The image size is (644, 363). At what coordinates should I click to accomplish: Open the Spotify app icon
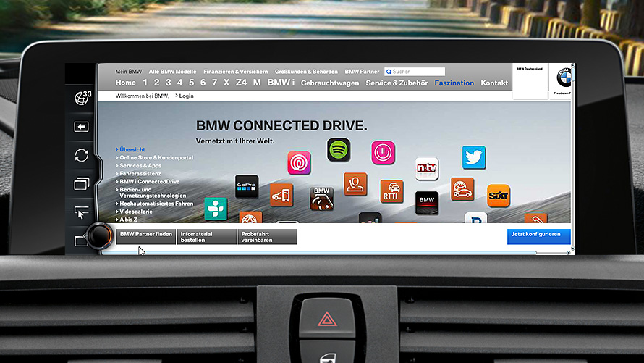click(x=339, y=150)
